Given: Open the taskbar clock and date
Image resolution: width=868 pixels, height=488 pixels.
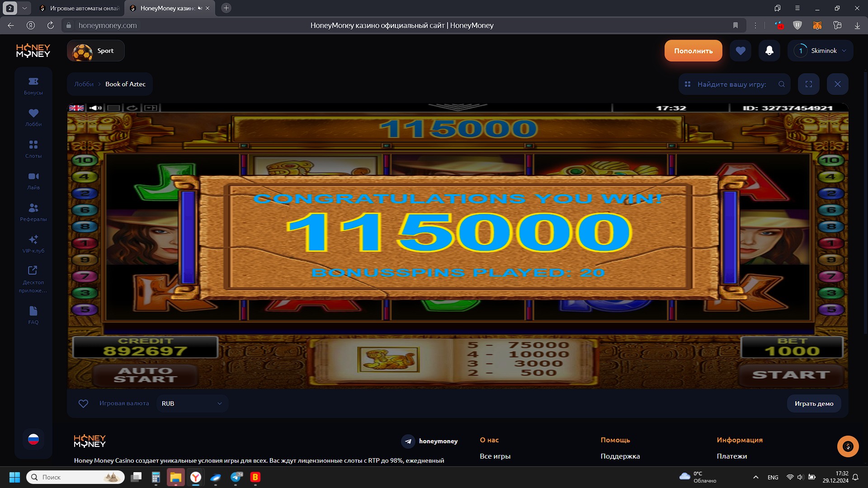Looking at the screenshot, I should pyautogui.click(x=835, y=477).
